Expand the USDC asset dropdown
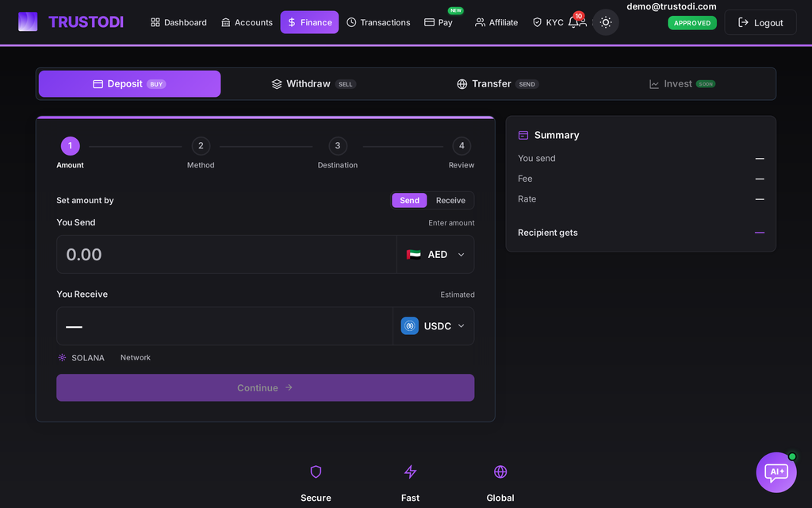 (x=434, y=326)
